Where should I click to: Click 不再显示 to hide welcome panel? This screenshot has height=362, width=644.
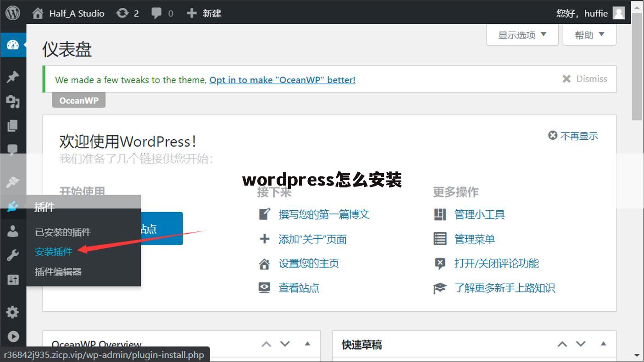pyautogui.click(x=573, y=136)
